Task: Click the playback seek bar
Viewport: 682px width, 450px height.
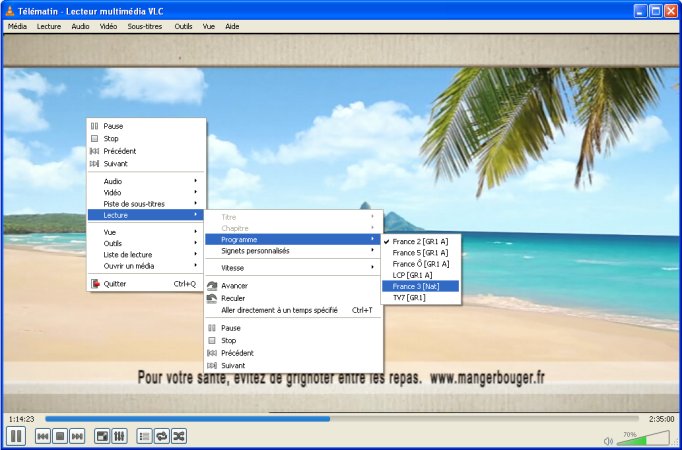Action: 341,419
